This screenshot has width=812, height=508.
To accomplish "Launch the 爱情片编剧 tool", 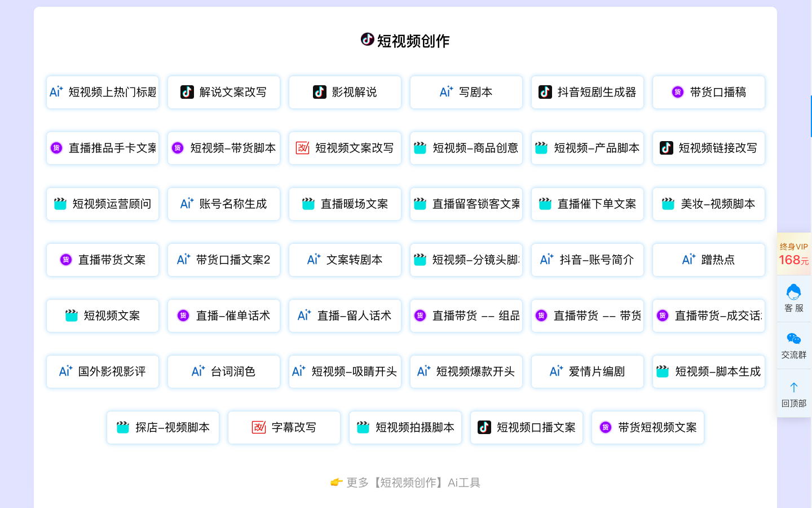I will click(x=587, y=371).
